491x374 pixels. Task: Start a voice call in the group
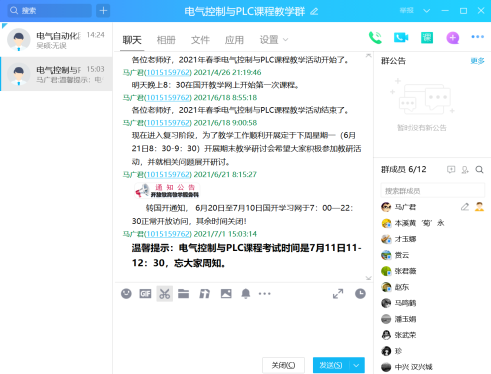click(x=375, y=38)
